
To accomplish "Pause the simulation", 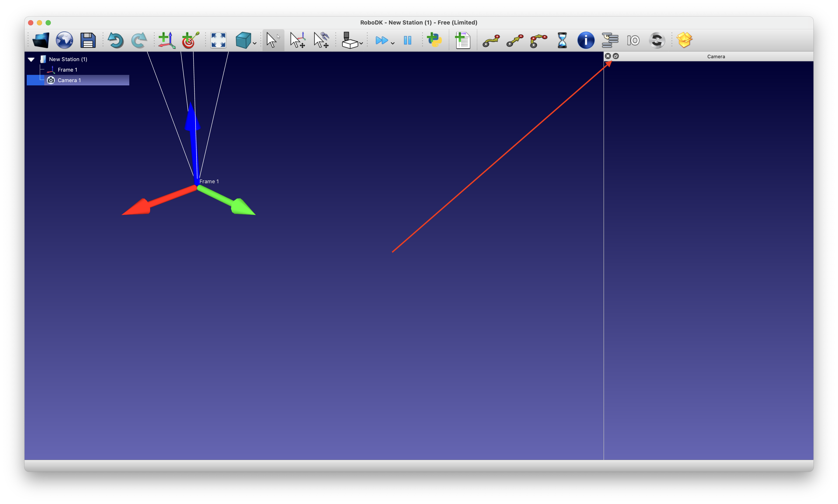I will point(407,41).
